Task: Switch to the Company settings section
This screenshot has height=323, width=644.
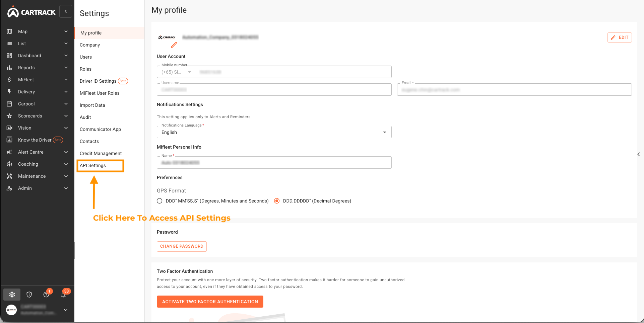Action: coord(89,45)
